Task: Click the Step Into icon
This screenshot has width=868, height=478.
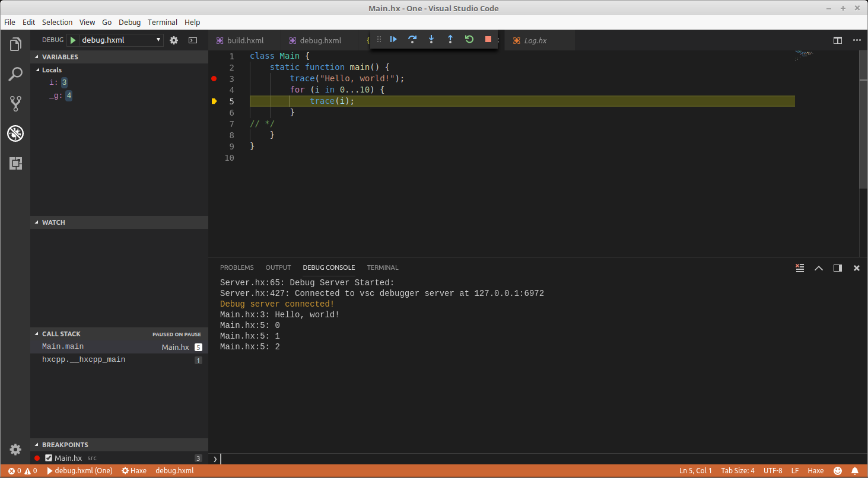Action: (x=431, y=39)
